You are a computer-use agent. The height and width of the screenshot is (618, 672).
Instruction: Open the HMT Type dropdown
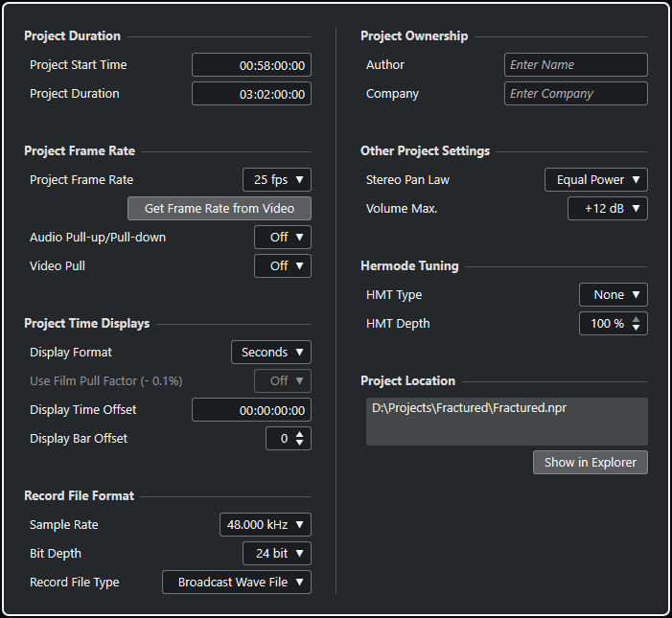pyautogui.click(x=613, y=295)
